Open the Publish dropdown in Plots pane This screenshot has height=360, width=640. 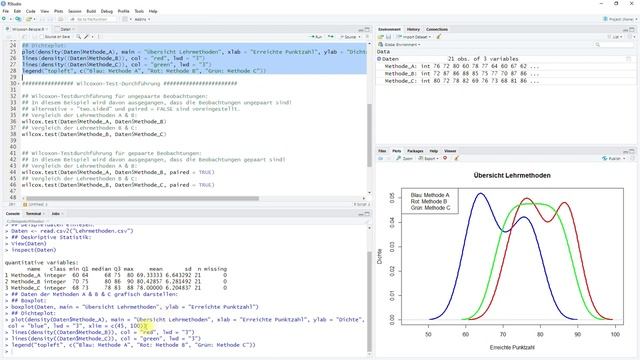(613, 158)
